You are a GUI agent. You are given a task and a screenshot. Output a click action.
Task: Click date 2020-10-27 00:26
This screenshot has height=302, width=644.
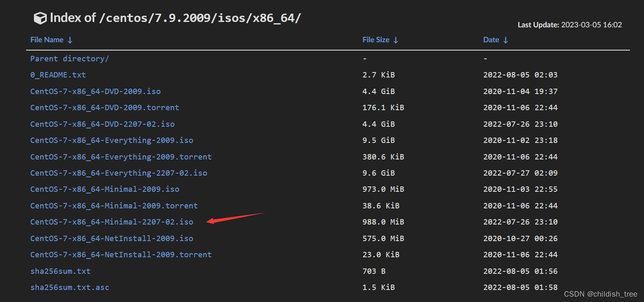[520, 238]
